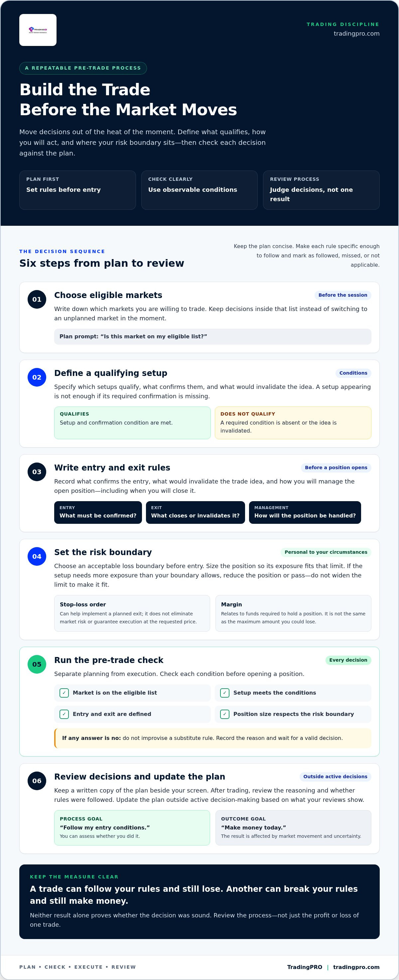Select the blue step 02 circle
Image resolution: width=399 pixels, height=980 pixels.
tap(37, 377)
